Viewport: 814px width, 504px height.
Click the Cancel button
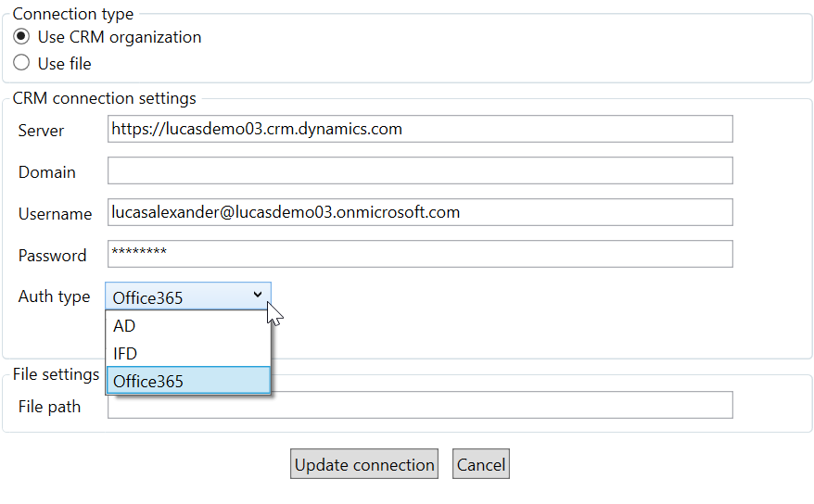[481, 464]
